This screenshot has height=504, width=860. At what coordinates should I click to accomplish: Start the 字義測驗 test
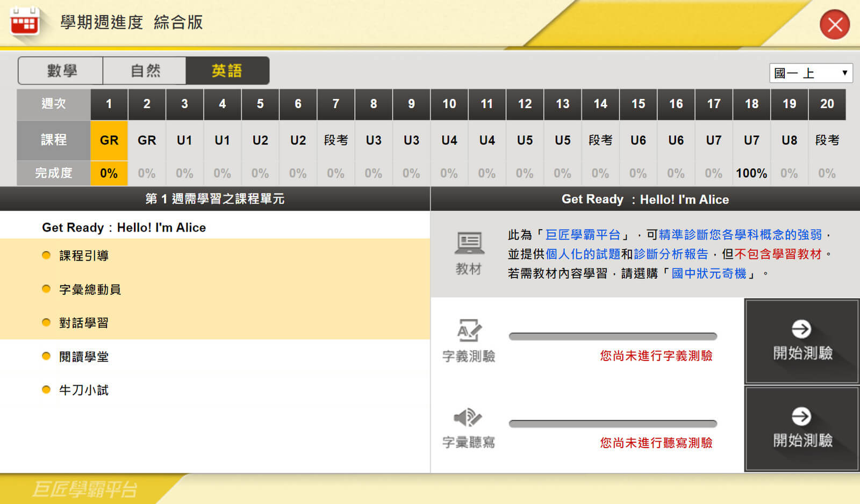coord(802,341)
